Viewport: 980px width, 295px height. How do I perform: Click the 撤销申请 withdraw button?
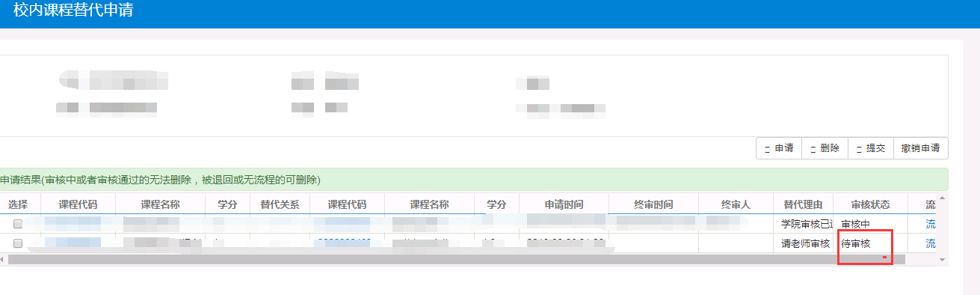coord(921,148)
